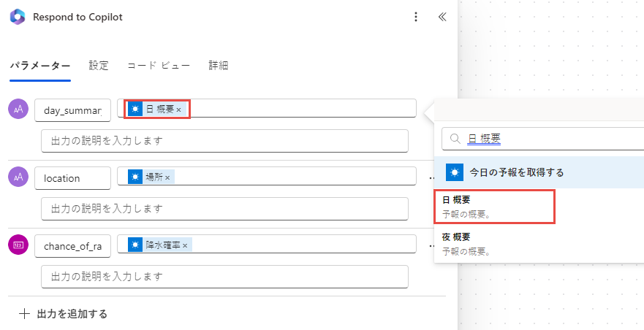Switch to the パラメーター tab
Image resolution: width=644 pixels, height=330 pixels.
40,66
